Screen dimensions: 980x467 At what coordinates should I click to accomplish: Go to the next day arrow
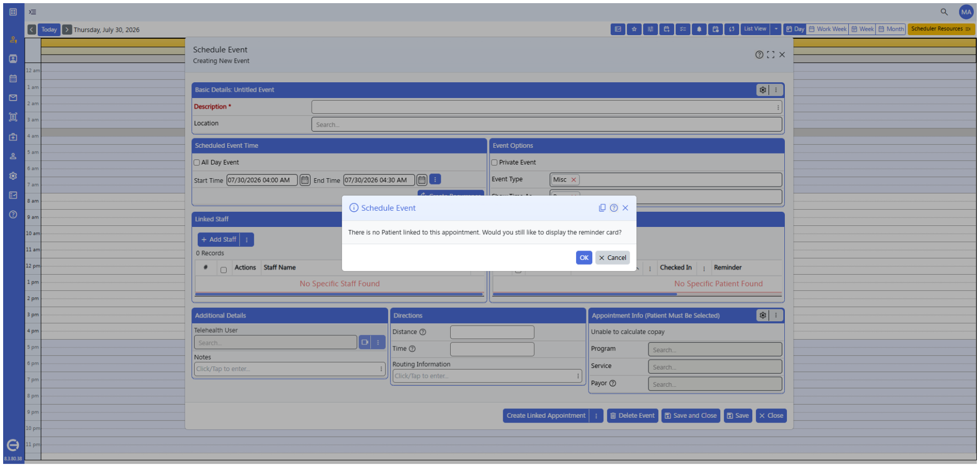(67, 30)
